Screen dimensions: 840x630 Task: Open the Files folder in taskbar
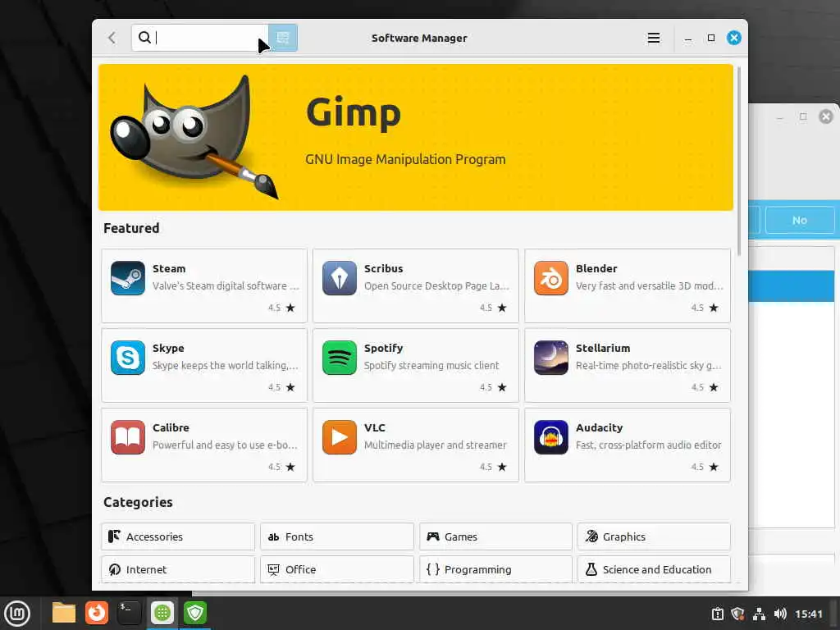point(64,613)
